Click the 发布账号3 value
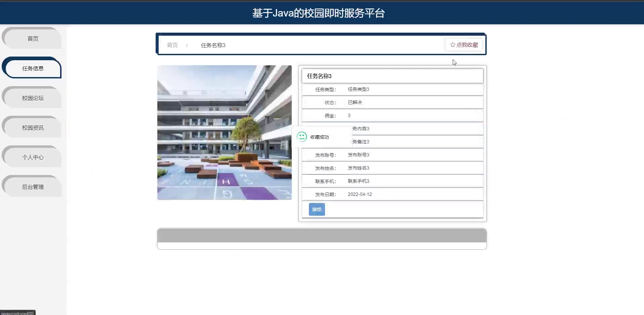Screen dimensions: 644x315 (358, 155)
